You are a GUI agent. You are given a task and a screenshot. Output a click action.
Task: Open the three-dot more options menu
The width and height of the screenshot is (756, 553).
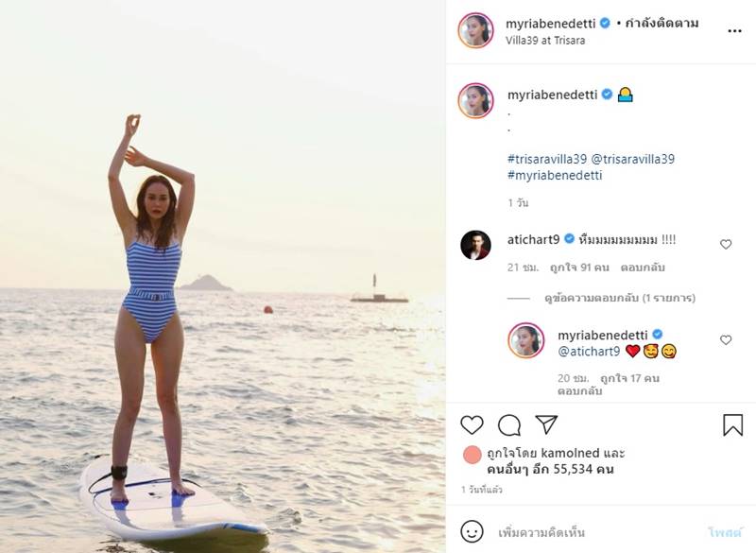pos(734,30)
